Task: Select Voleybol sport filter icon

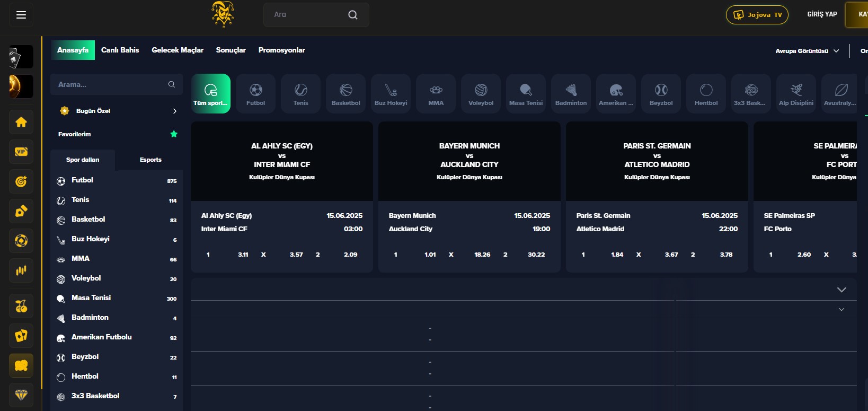Action: point(481,94)
